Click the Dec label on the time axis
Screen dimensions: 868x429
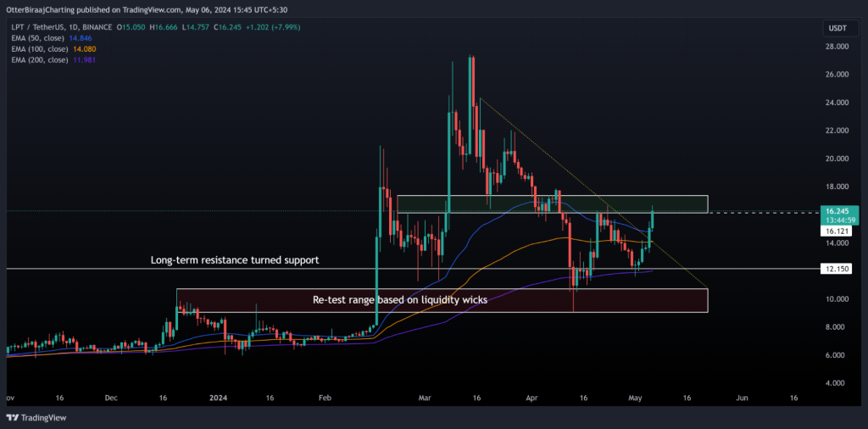111,398
